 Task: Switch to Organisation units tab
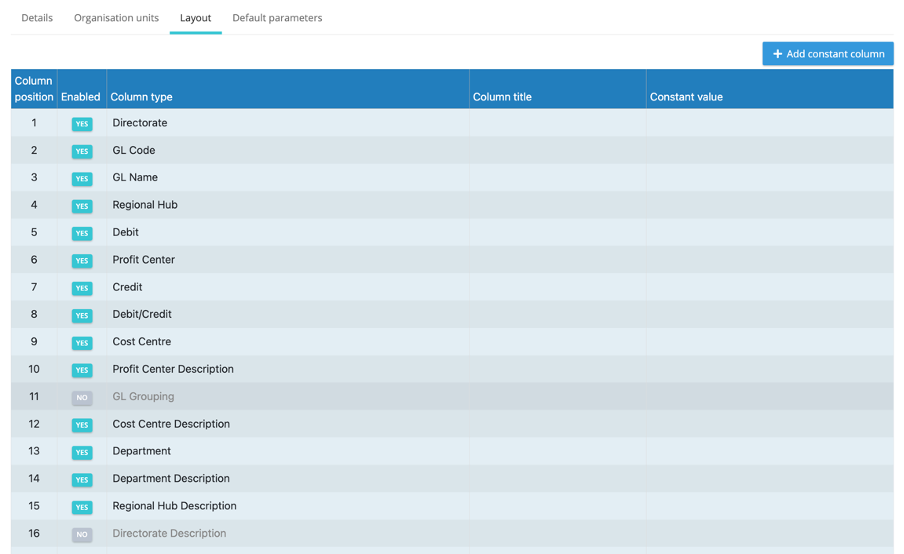coord(116,18)
